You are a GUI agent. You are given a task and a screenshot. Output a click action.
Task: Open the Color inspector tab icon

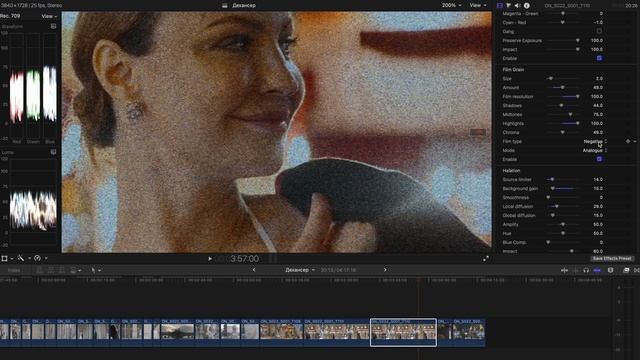[x=509, y=5]
